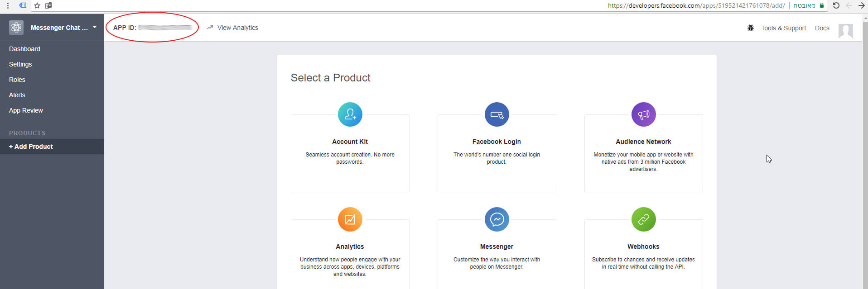Click the atom app icon in sidebar header
Viewport: 868px width, 289px height.
tap(16, 28)
